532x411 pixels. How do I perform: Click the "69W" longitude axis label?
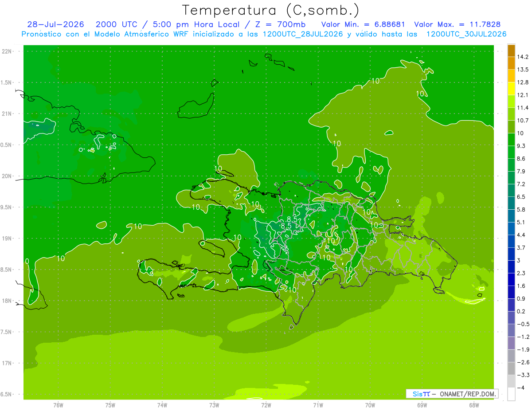422,405
